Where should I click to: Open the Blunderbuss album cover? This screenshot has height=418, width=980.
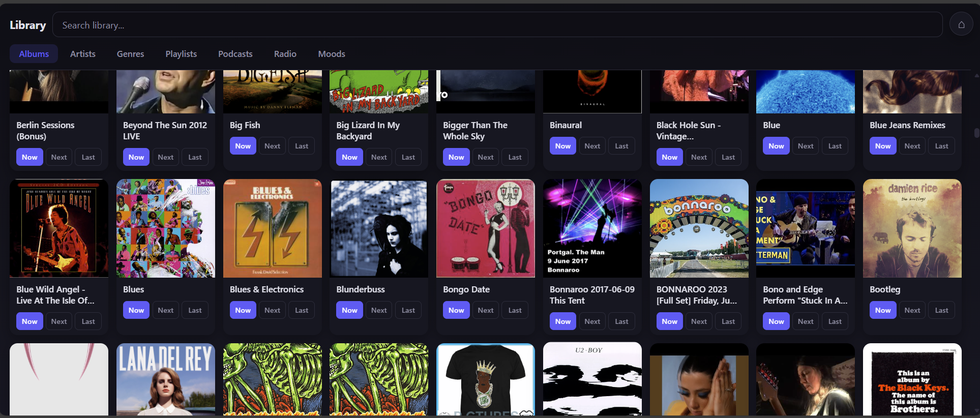(x=379, y=228)
